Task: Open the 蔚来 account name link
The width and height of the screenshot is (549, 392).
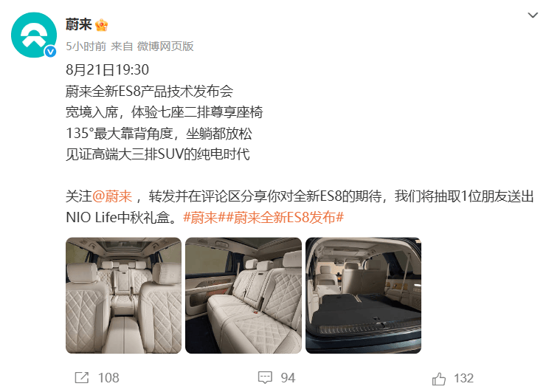Action: [78, 24]
